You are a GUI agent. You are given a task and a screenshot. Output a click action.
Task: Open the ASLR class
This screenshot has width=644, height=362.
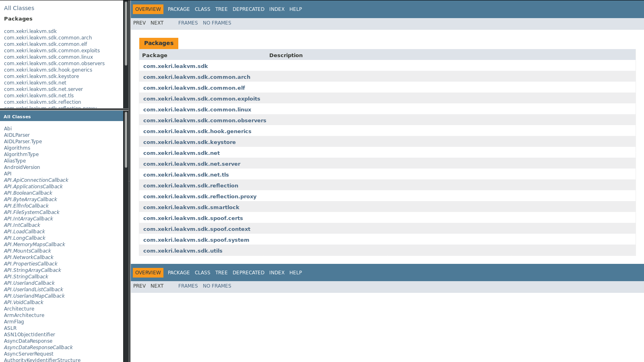(x=10, y=328)
